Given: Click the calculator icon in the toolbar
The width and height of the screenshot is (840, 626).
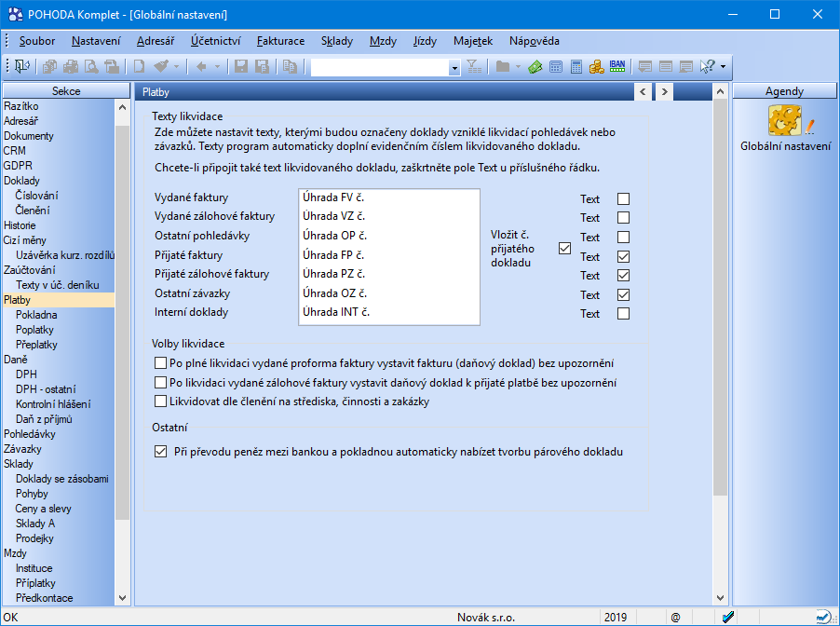Looking at the screenshot, I should pos(576,67).
